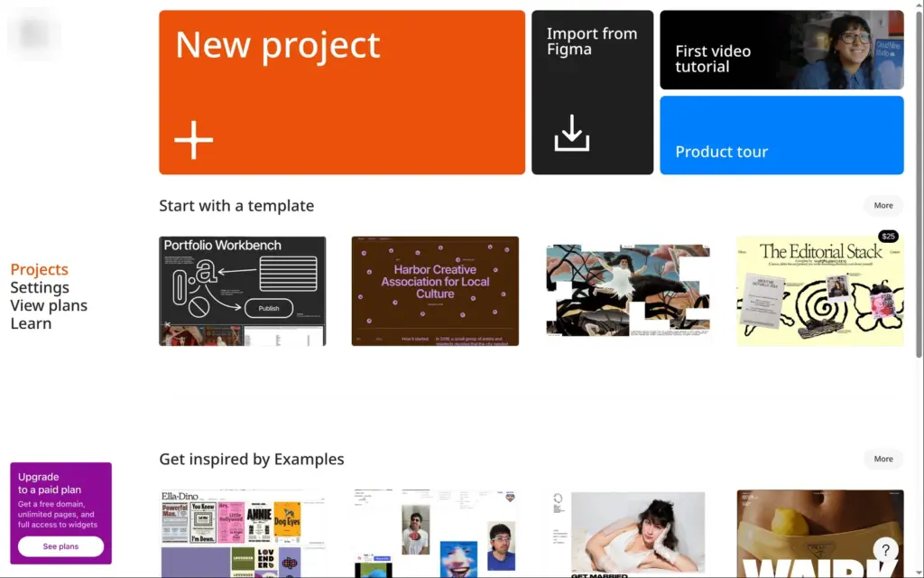This screenshot has width=924, height=578.
Task: Click the Get inspired by Examples heading
Action: (252, 459)
